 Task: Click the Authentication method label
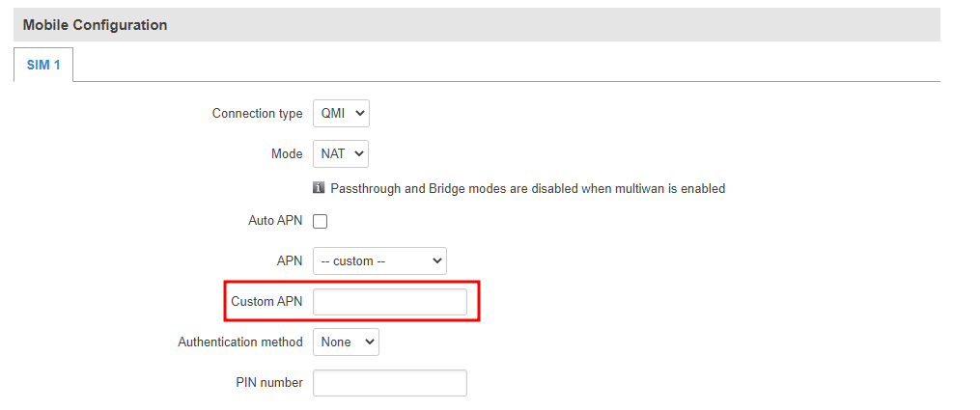[240, 342]
